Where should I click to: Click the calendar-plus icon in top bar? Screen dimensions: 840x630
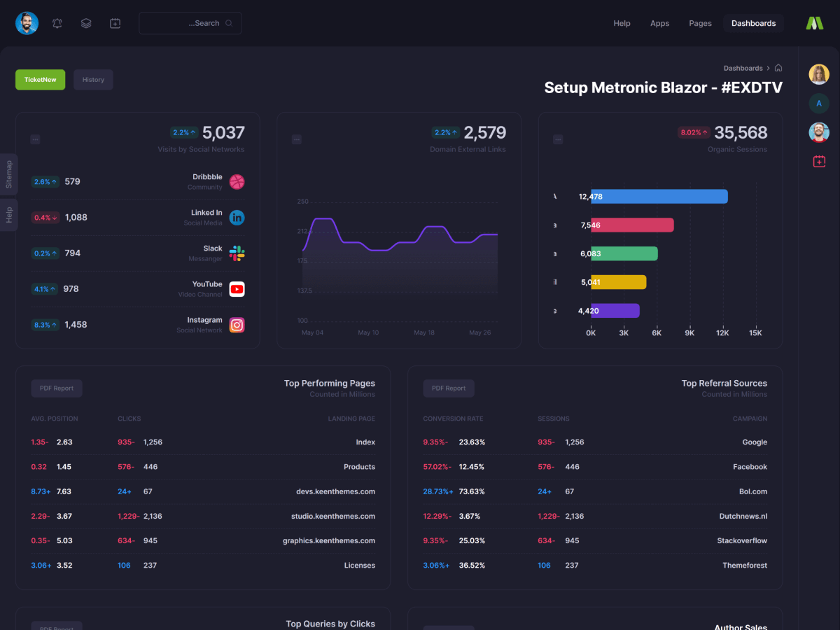115,23
